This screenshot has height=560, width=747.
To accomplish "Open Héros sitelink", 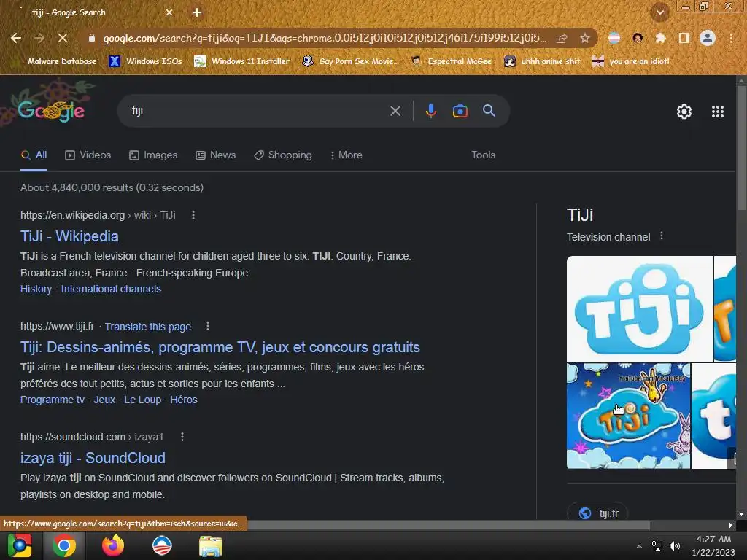I will point(183,400).
